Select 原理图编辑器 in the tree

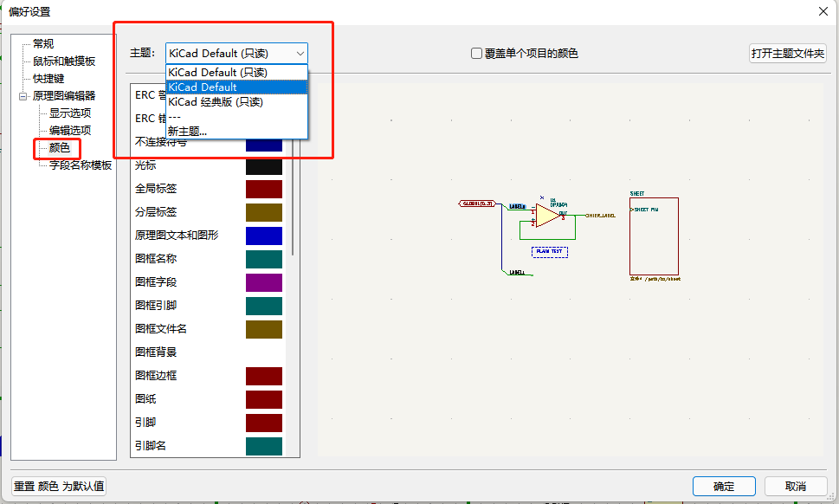(64, 96)
